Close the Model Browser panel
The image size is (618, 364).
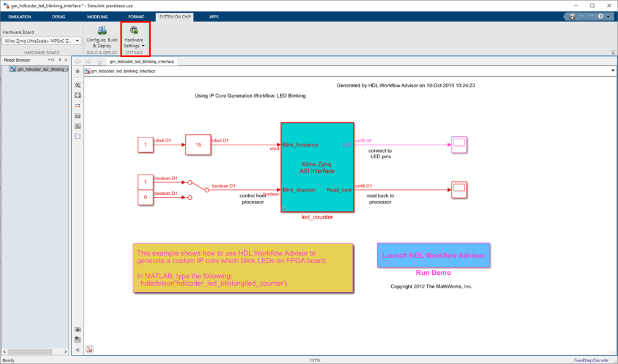(66, 60)
